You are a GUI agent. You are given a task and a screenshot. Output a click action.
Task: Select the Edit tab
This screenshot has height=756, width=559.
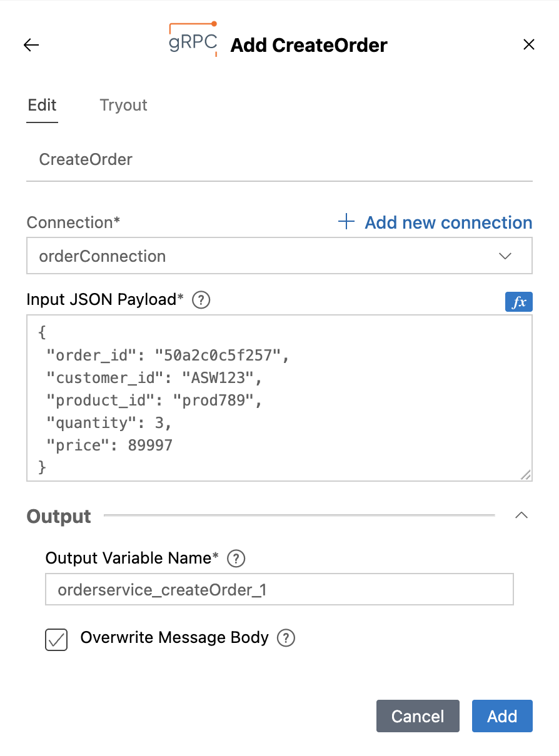(43, 105)
